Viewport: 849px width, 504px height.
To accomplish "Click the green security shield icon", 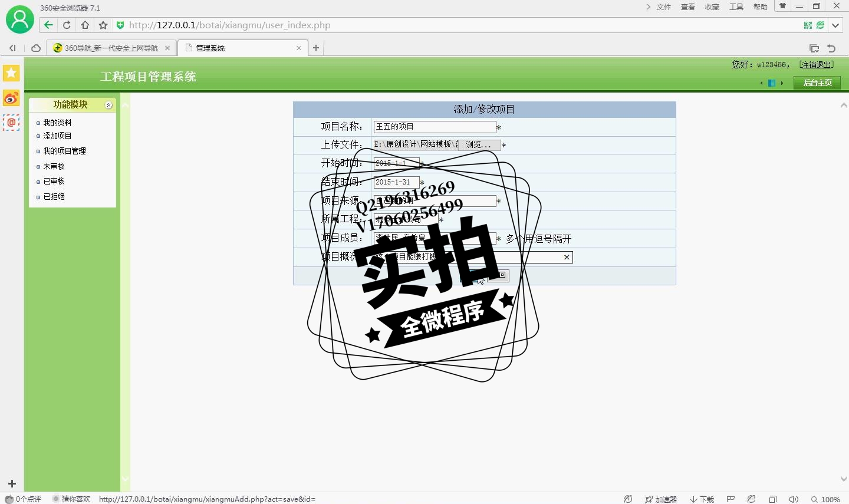I will point(120,25).
